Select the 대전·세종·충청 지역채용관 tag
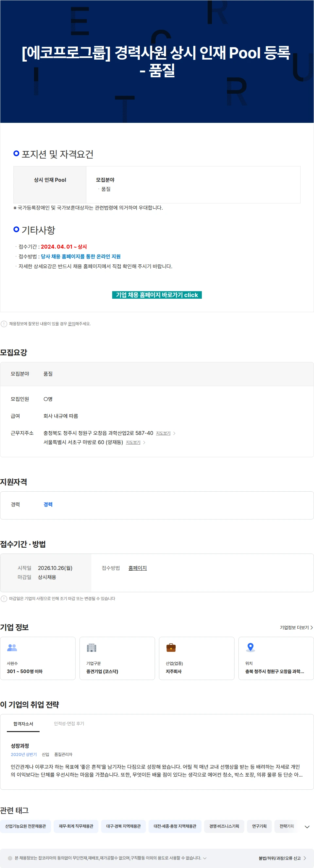This screenshot has height=868, width=314. click(175, 826)
